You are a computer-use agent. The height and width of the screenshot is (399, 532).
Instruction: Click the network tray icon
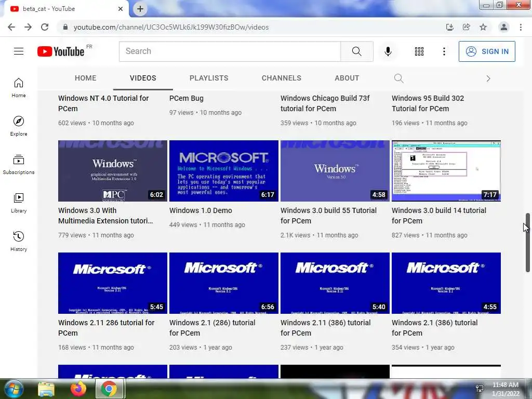pyautogui.click(x=480, y=388)
